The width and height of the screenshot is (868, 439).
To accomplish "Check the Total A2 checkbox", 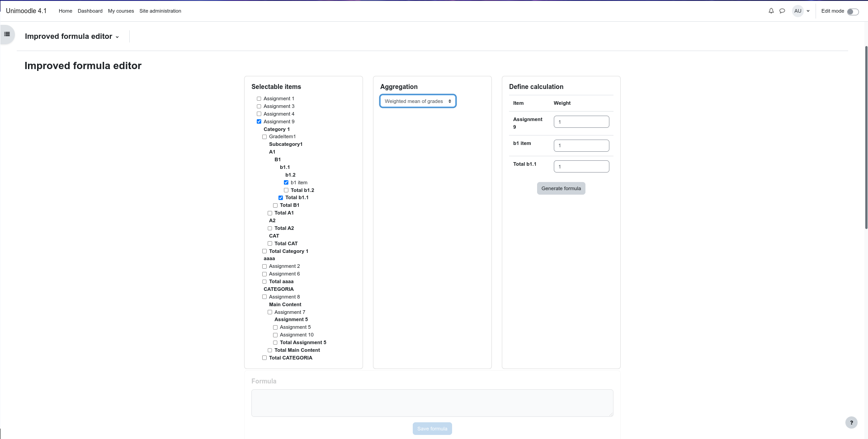I will (x=270, y=229).
